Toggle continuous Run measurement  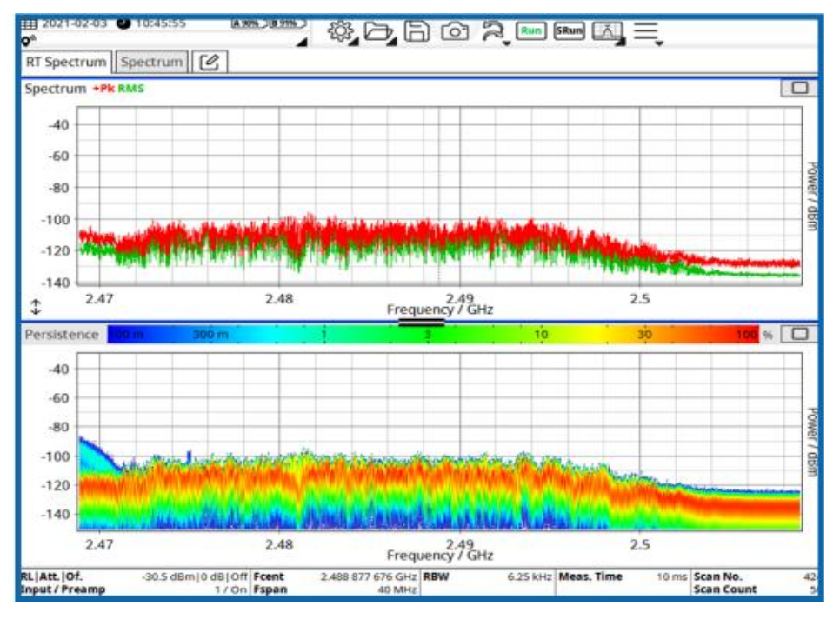pyautogui.click(x=531, y=30)
